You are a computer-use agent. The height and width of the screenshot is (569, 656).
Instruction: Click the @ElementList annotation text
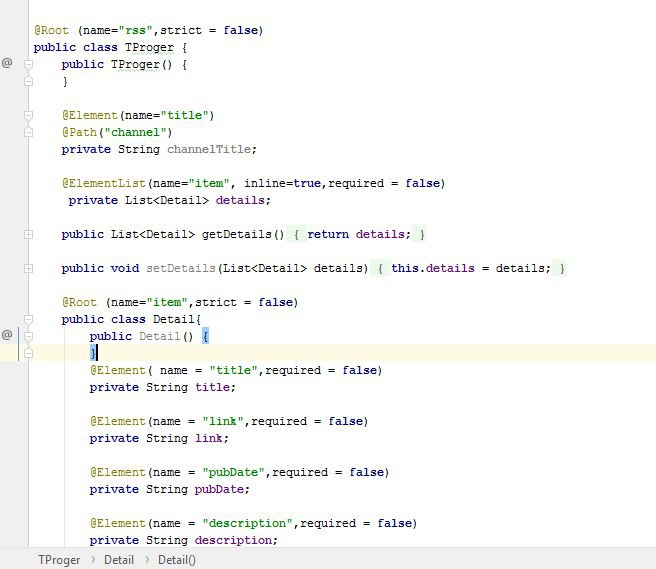click(x=104, y=183)
